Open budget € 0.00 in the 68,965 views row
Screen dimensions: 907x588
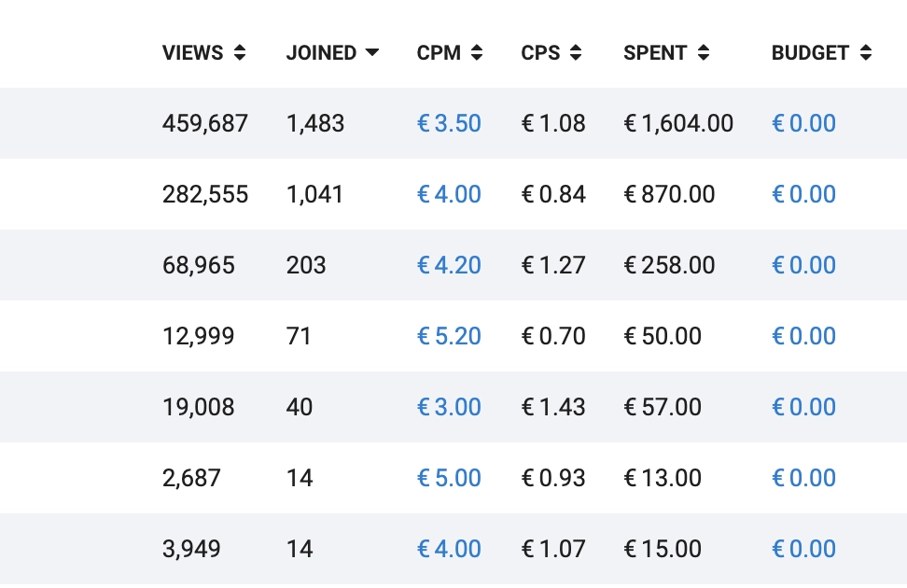[x=803, y=265]
